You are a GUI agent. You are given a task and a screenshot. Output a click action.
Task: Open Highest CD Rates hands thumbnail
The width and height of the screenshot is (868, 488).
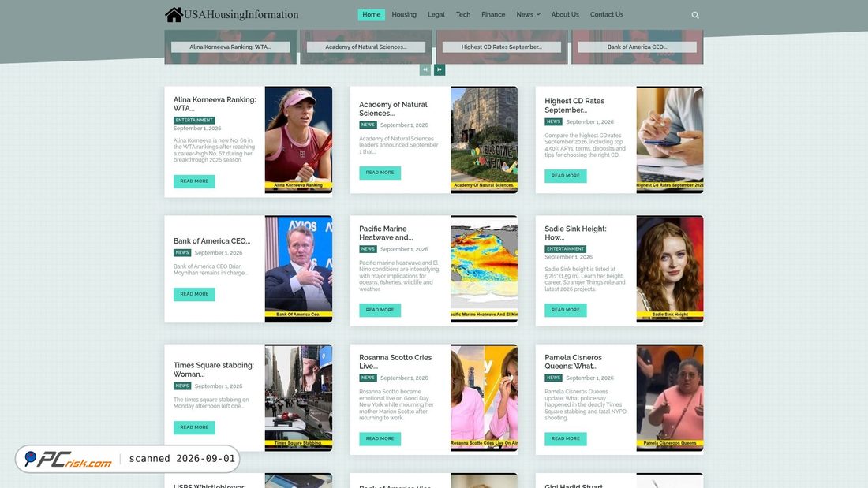pos(670,140)
